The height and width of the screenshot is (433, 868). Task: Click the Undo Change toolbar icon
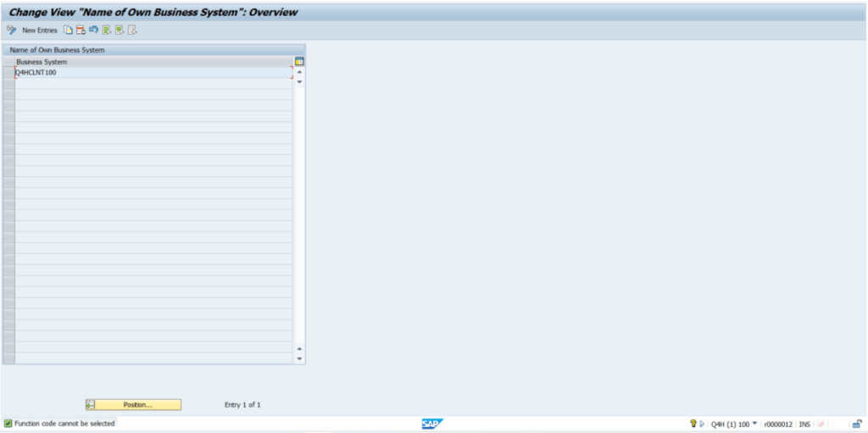tap(93, 30)
